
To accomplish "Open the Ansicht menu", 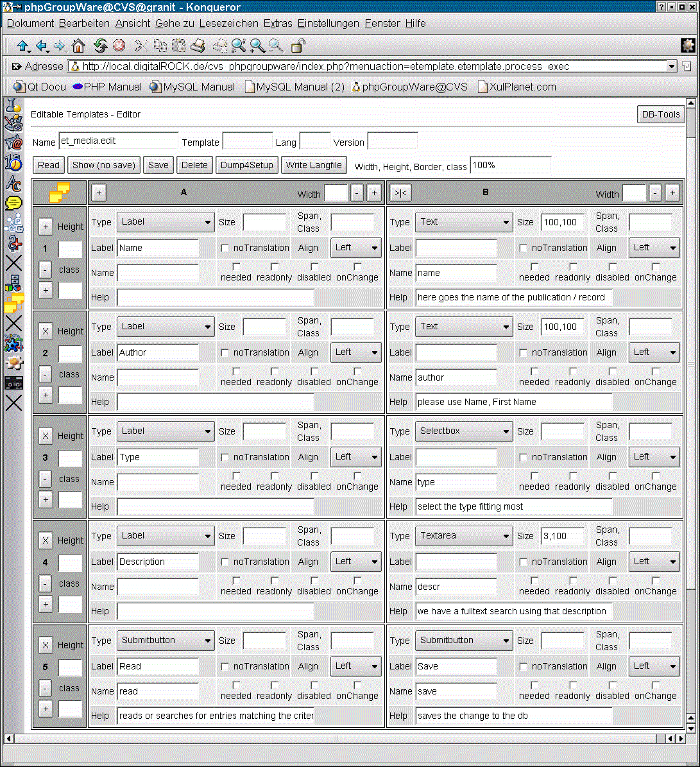I will point(132,24).
